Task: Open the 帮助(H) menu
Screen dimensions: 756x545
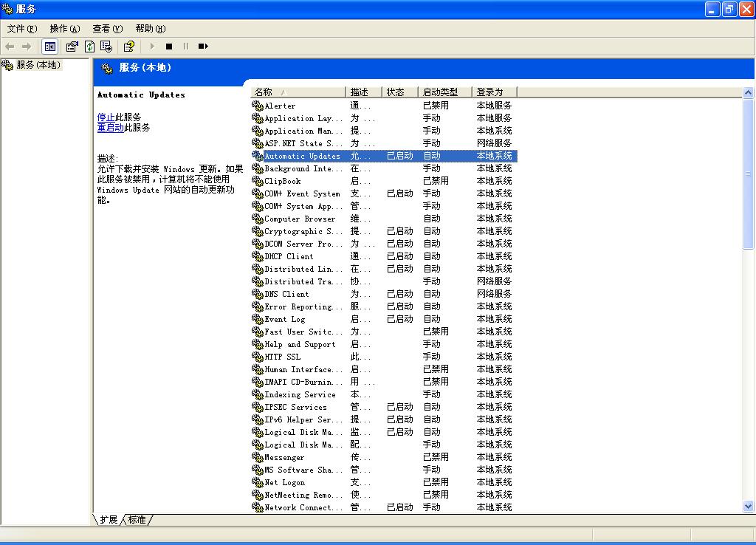Action: pos(151,29)
